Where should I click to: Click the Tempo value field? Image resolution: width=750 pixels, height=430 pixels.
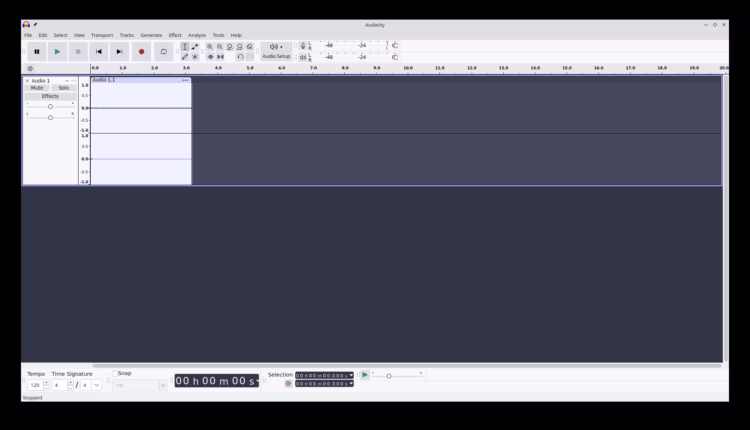(x=35, y=385)
